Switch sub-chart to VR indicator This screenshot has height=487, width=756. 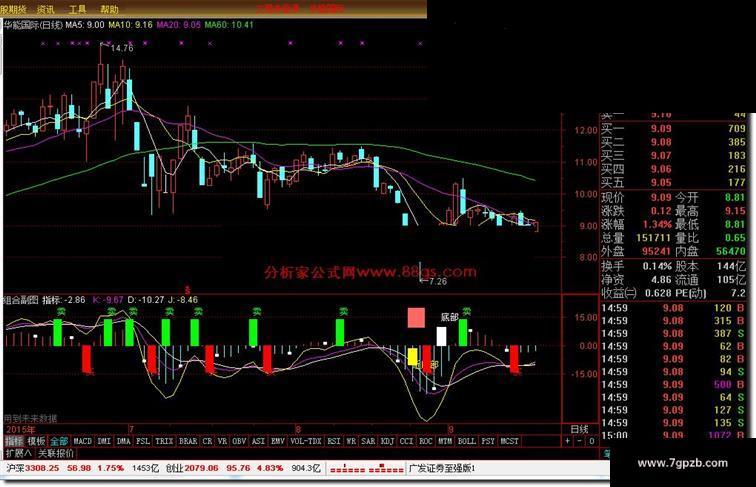pos(222,441)
